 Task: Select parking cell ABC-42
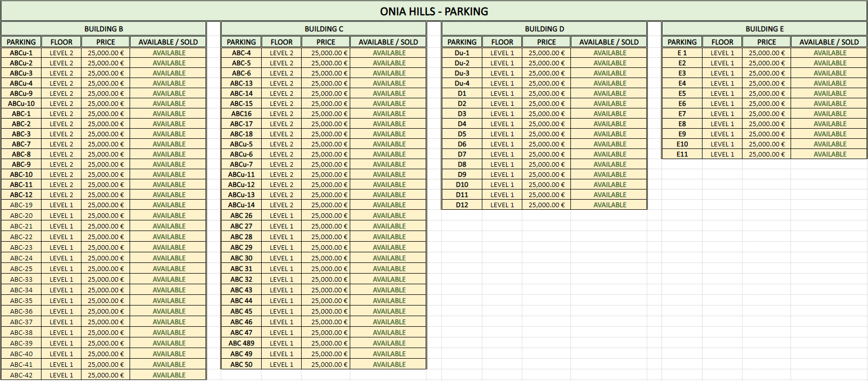point(21,375)
